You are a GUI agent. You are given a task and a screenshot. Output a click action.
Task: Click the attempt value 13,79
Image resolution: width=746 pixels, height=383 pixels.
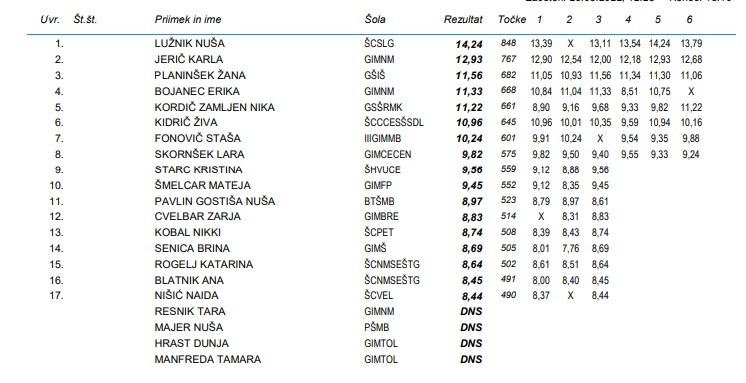pos(691,43)
